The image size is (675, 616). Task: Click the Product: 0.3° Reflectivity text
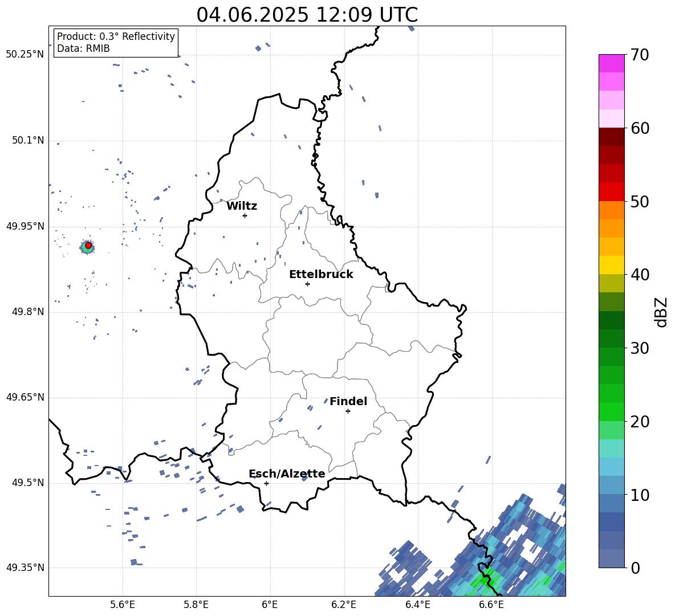pos(116,36)
